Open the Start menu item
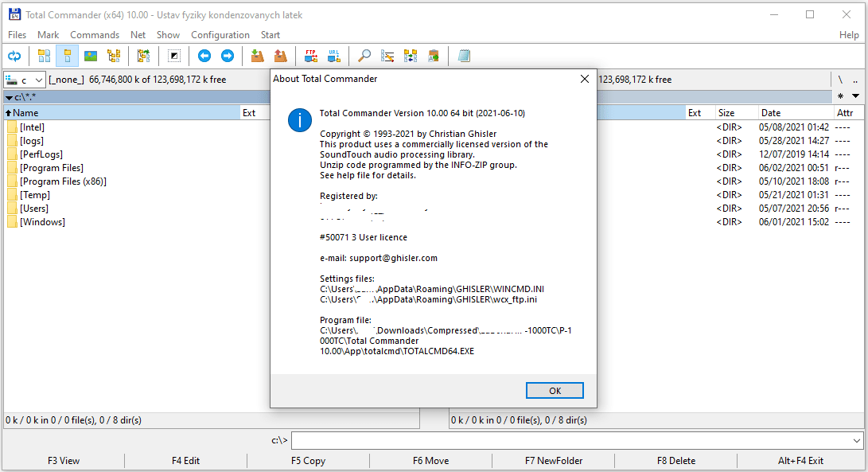 point(271,35)
